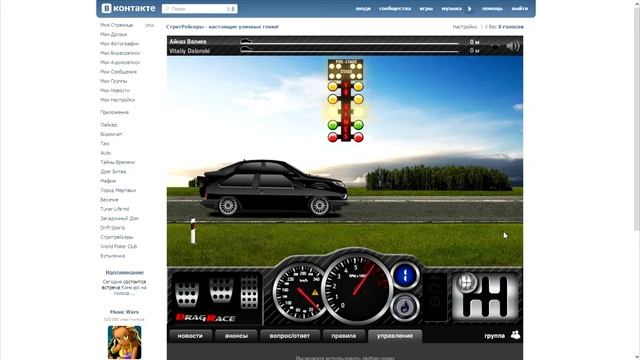Click the RPM tachometer gauge

357,289
